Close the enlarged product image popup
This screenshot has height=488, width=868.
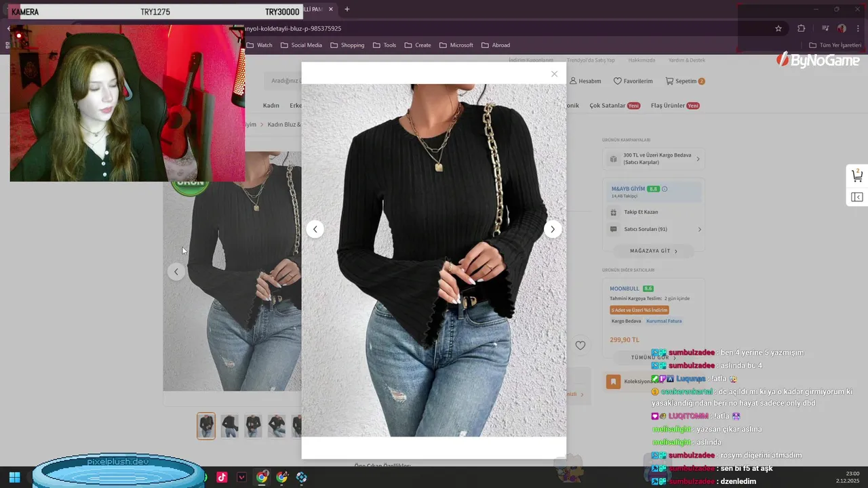click(x=554, y=74)
